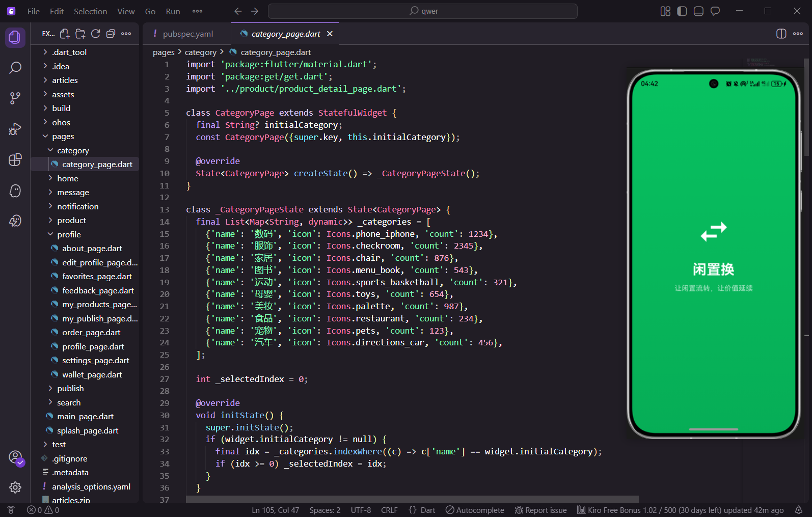This screenshot has height=517, width=812.
Task: Go back in navigation history
Action: [238, 11]
